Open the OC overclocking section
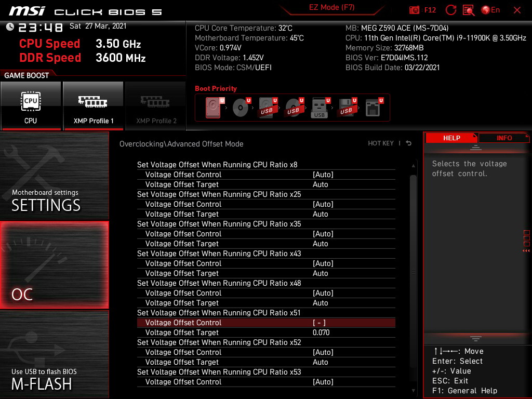Screen dimensions: 532x399 point(55,265)
